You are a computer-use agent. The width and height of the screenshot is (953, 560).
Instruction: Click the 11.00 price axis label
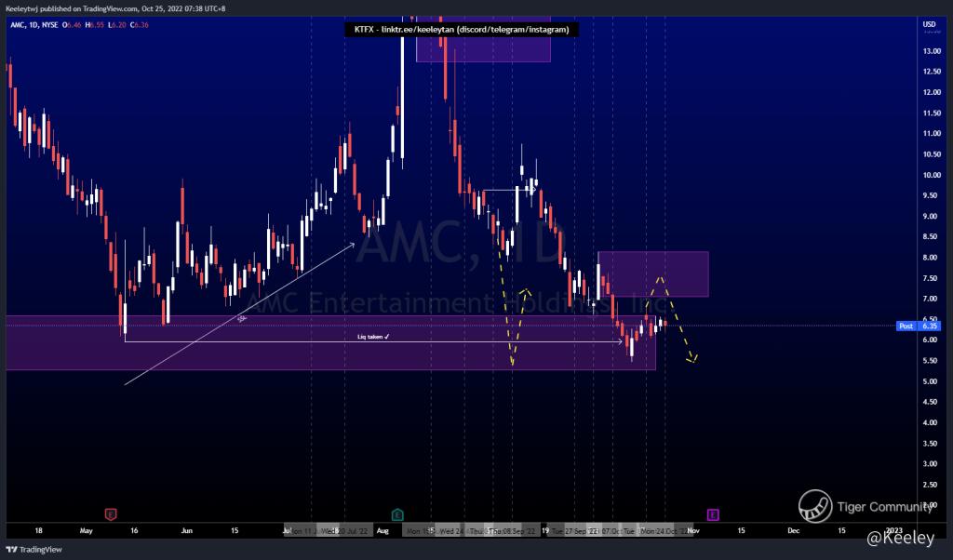click(x=932, y=134)
